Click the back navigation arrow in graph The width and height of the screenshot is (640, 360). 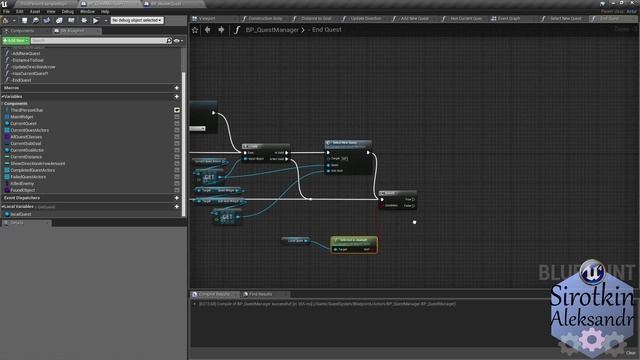[208, 30]
